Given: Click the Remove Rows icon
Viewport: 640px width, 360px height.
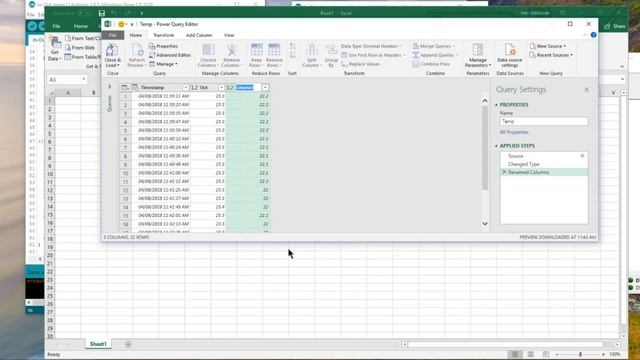Looking at the screenshot, I should pos(274,51).
